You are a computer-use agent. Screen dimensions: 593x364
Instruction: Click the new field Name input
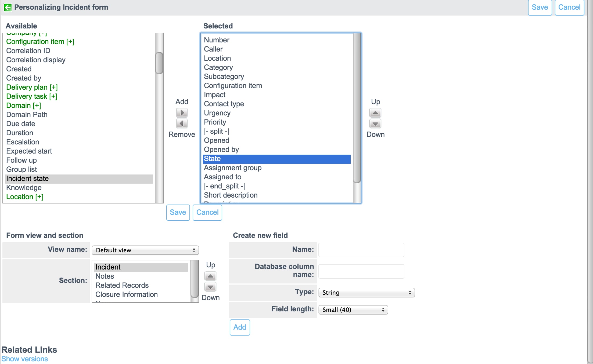(x=361, y=250)
